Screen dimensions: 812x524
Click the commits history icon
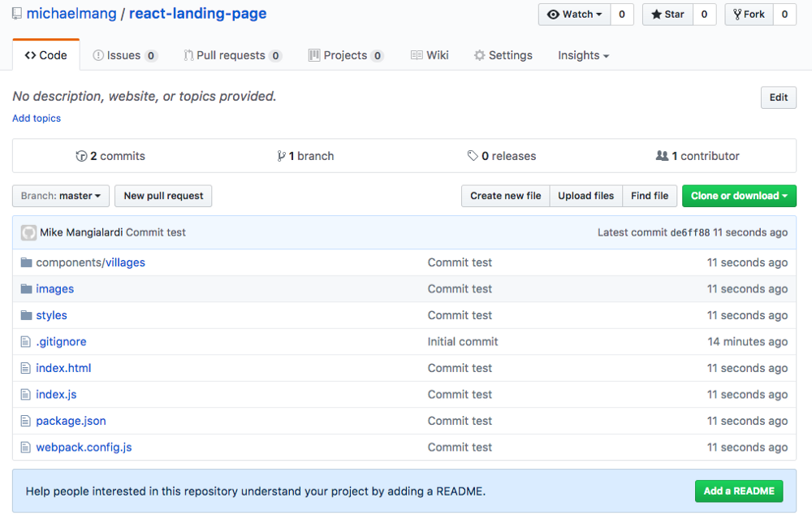(x=81, y=156)
